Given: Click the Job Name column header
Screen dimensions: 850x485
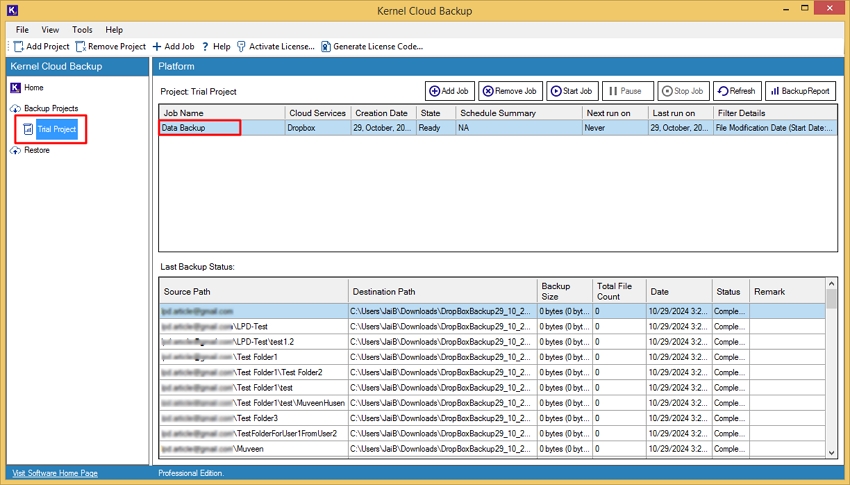Looking at the screenshot, I should point(222,113).
